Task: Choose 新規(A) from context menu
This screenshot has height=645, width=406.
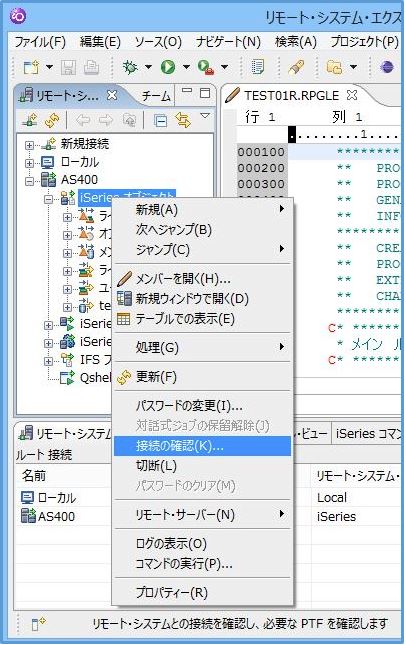Action: pyautogui.click(x=202, y=210)
